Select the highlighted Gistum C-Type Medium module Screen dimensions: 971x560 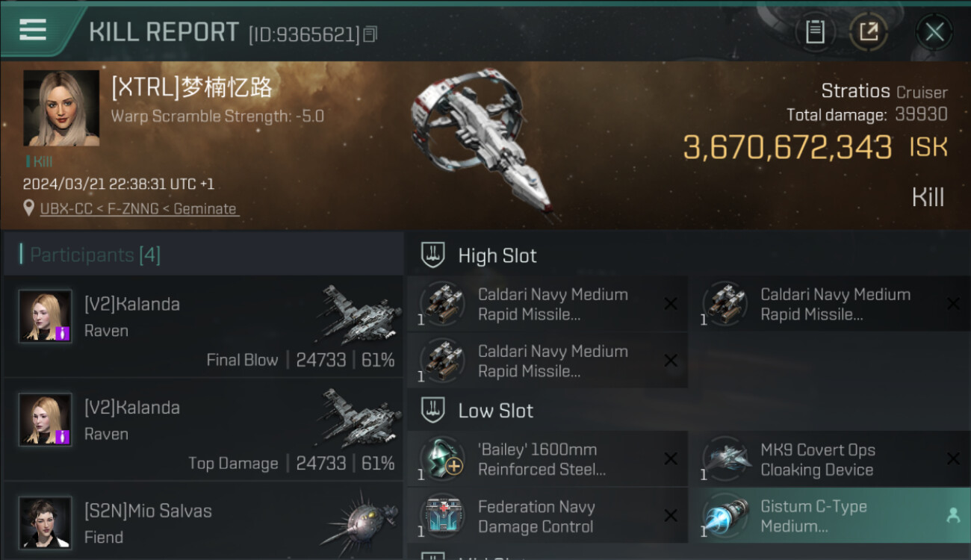coord(831,516)
